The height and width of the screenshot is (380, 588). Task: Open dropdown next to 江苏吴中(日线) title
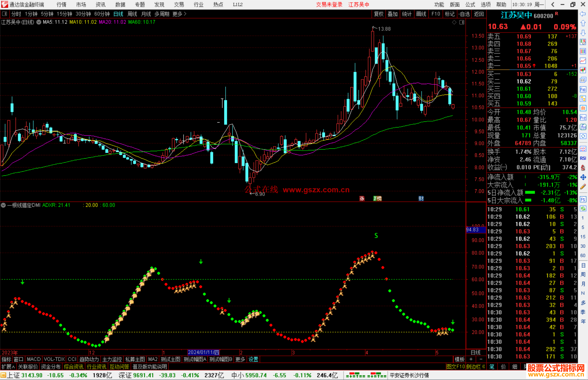[39, 22]
